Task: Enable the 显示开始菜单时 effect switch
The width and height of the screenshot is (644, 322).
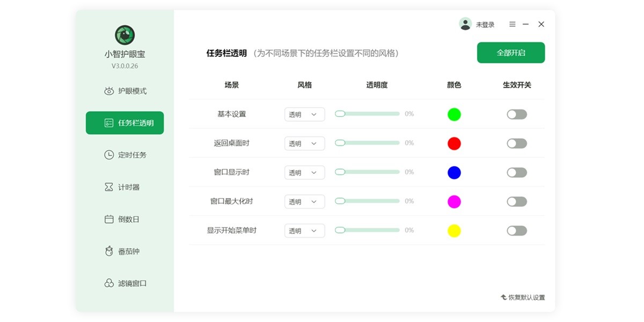Action: 516,230
